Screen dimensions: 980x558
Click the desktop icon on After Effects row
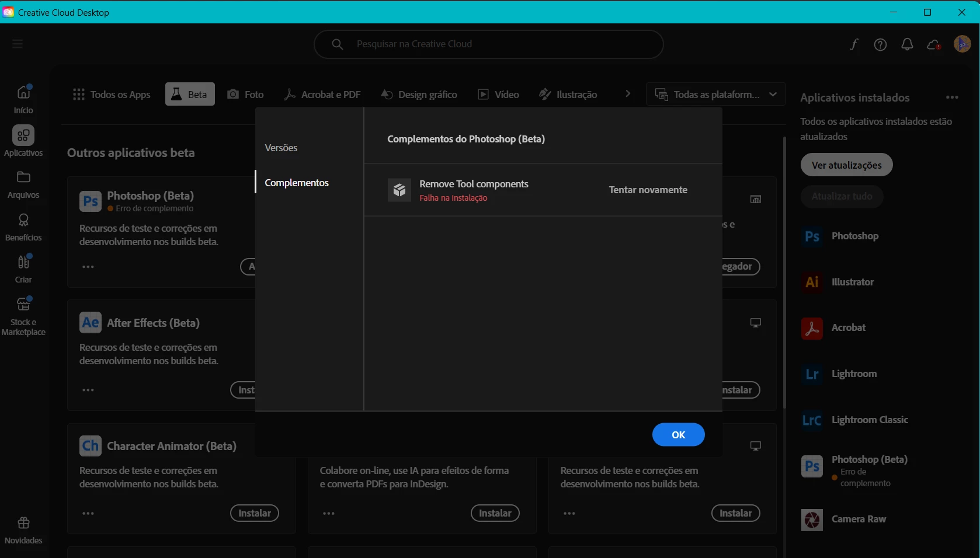(x=756, y=323)
